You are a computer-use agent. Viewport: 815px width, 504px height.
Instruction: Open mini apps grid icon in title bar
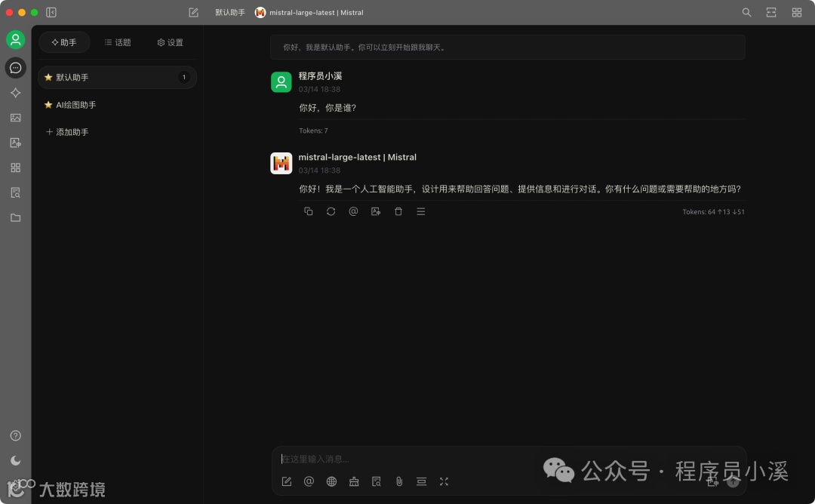(x=796, y=13)
